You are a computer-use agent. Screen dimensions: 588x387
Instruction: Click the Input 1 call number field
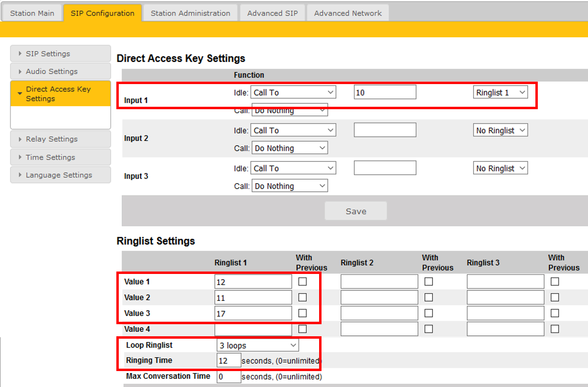tap(385, 92)
